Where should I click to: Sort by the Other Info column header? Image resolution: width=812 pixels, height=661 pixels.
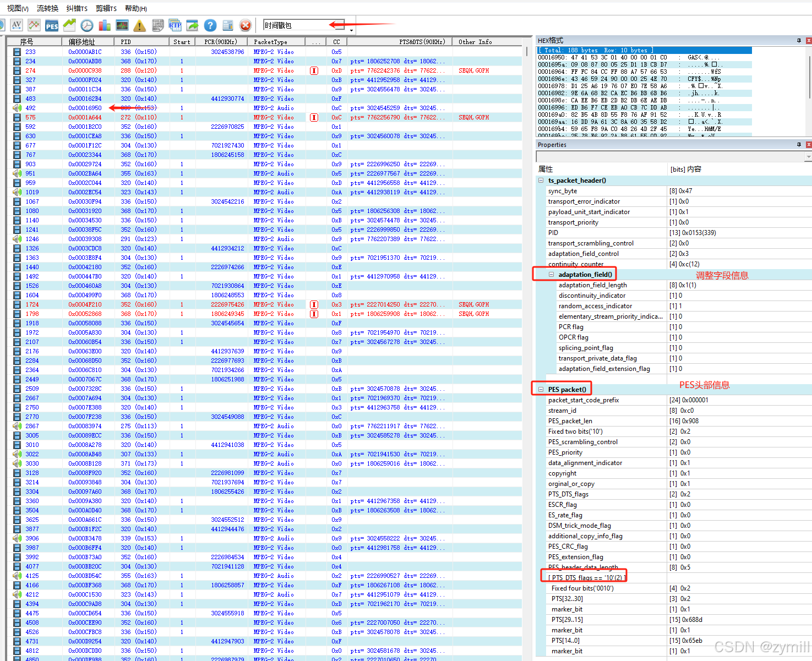point(487,42)
